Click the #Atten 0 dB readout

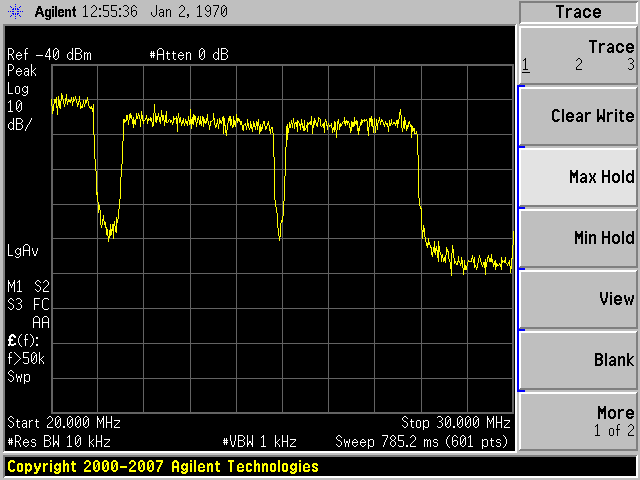189,55
